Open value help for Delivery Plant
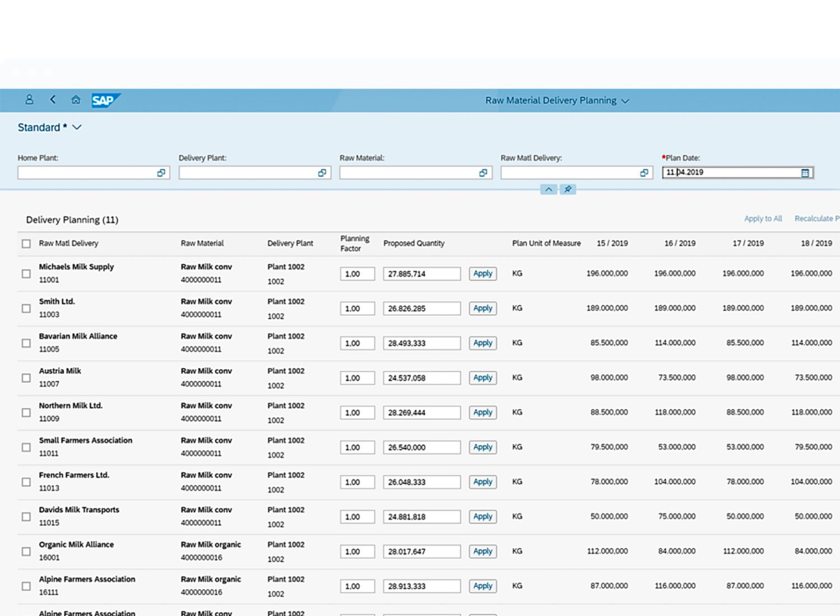Image resolution: width=840 pixels, height=616 pixels. coord(322,173)
